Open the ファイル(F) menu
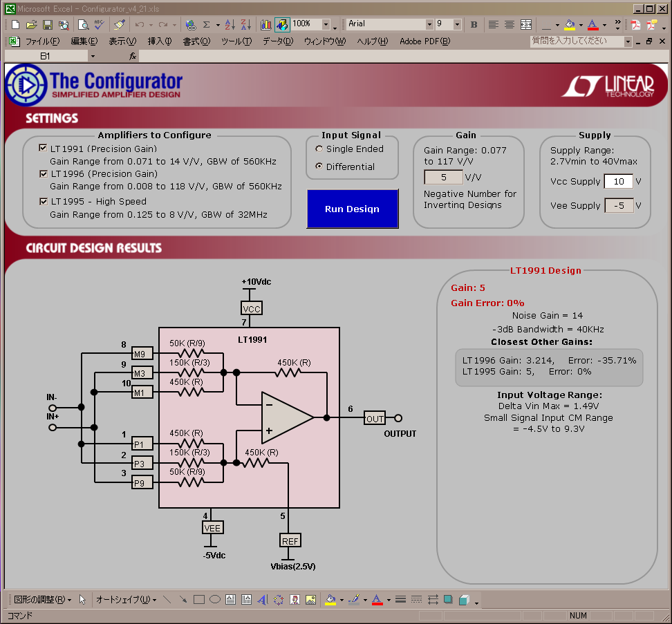 (x=42, y=41)
